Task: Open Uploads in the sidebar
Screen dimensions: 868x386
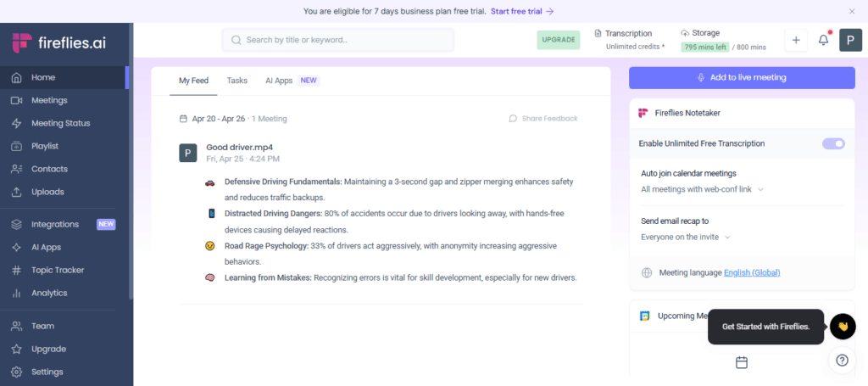Action: [64, 192]
